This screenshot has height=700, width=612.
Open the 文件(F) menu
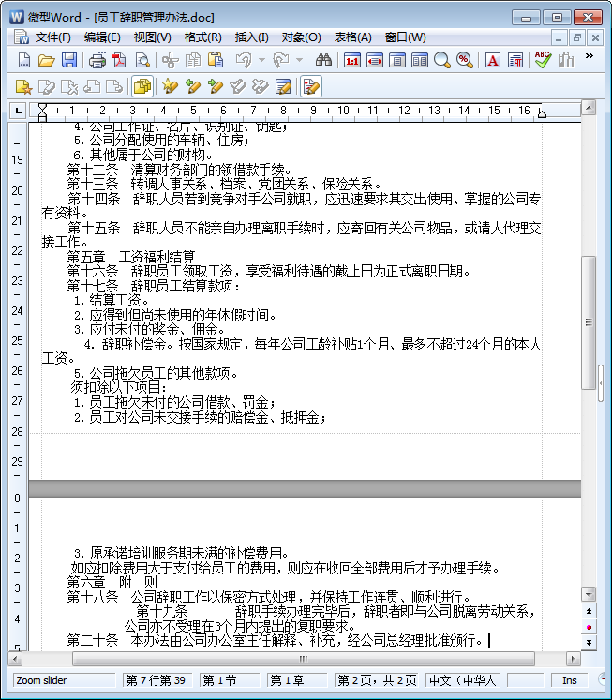(x=53, y=37)
